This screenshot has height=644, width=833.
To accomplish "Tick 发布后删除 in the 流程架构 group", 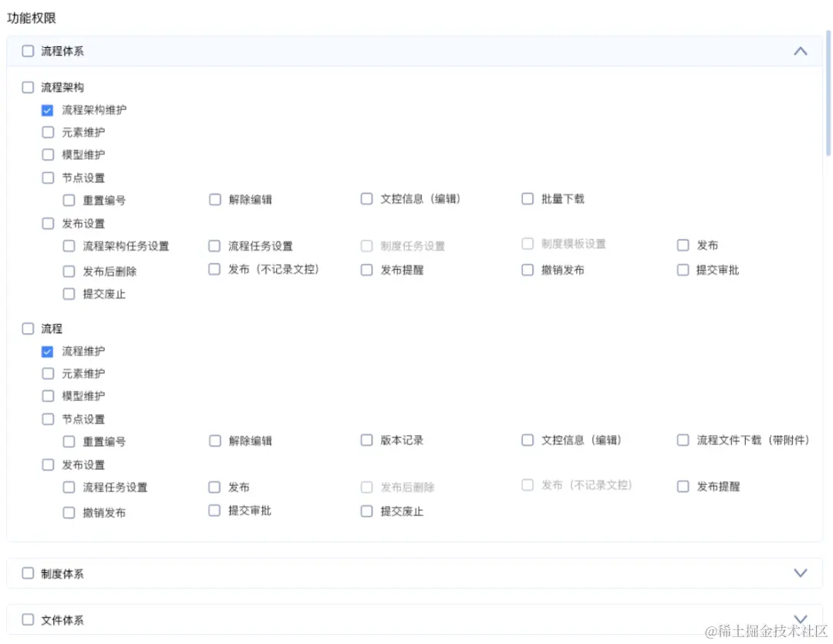I will pos(69,271).
